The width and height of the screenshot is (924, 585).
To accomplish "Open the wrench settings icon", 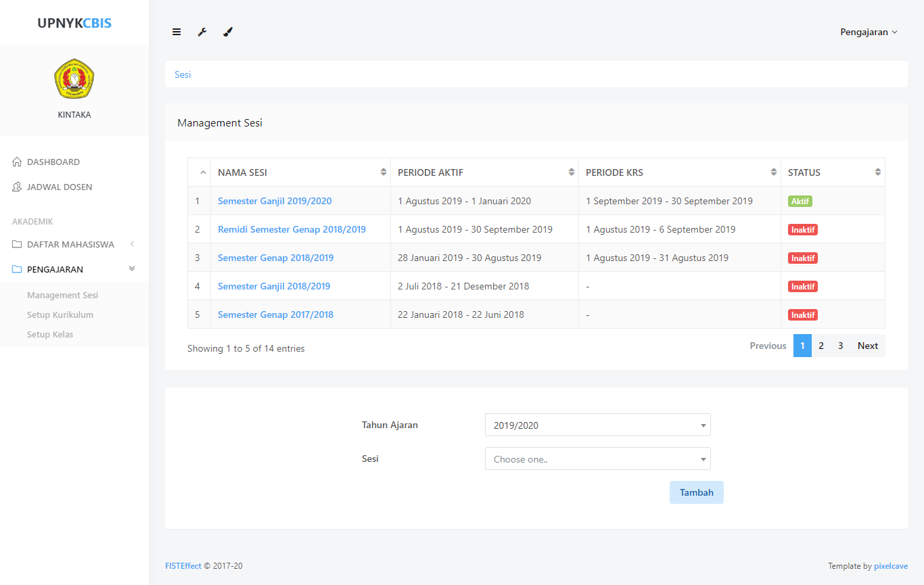I will (202, 32).
